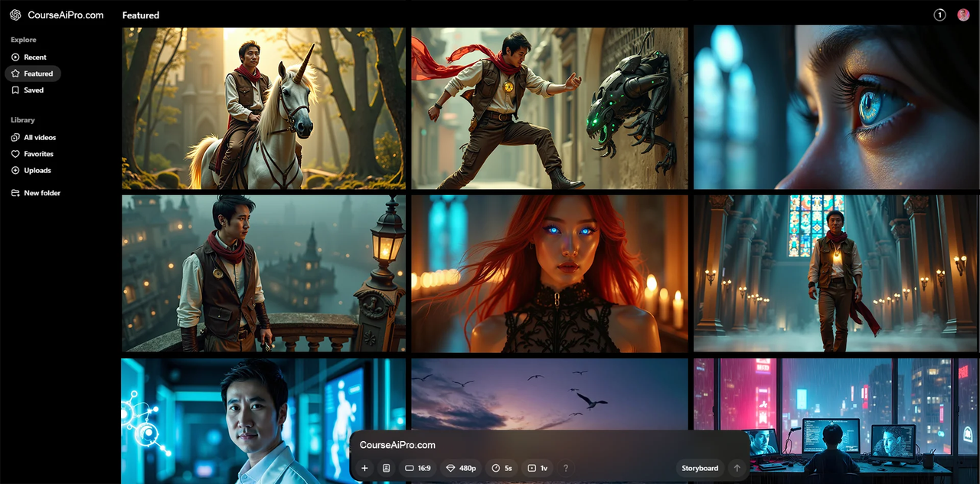Click the OpenAI logo in the header
This screenshot has width=980, height=484.
coord(15,15)
